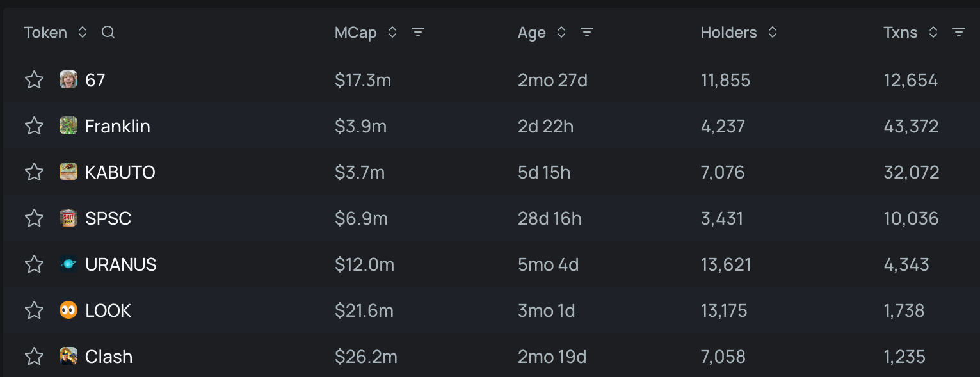
Task: Sort by MCap using the sort arrows
Action: click(392, 33)
